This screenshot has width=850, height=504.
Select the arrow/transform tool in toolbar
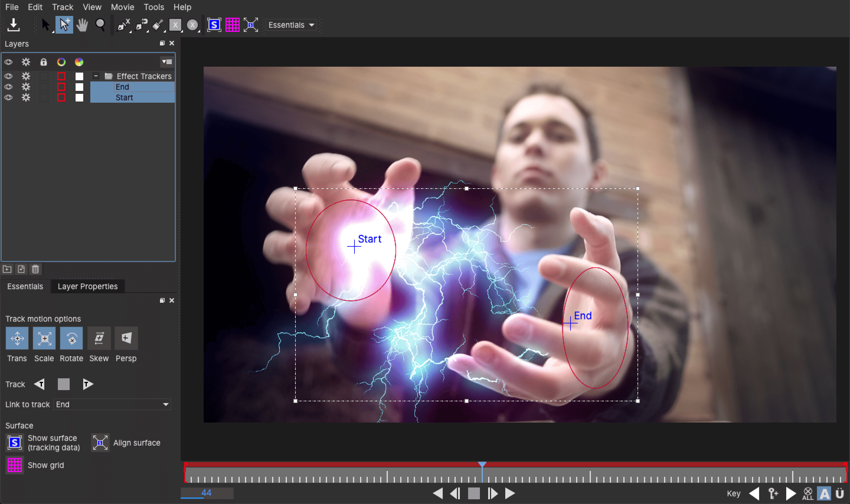[47, 24]
